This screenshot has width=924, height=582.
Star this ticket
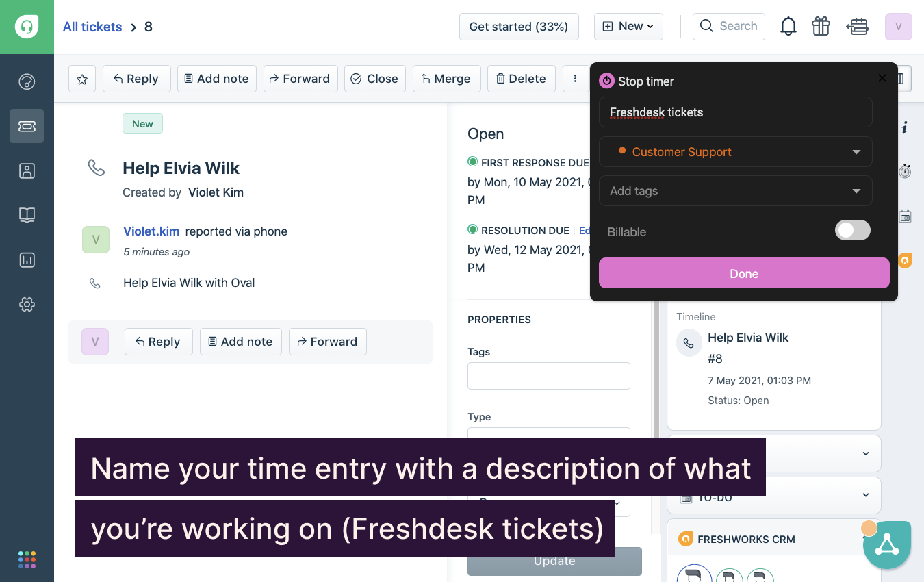tap(82, 79)
